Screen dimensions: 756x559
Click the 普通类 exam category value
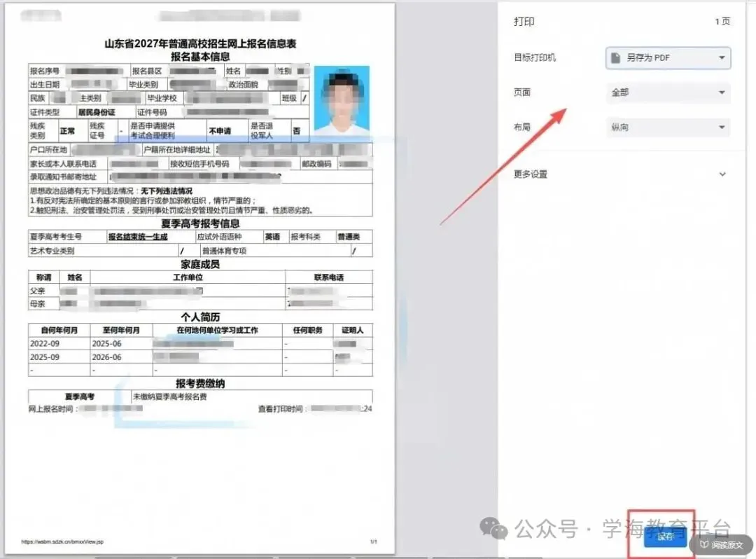349,237
